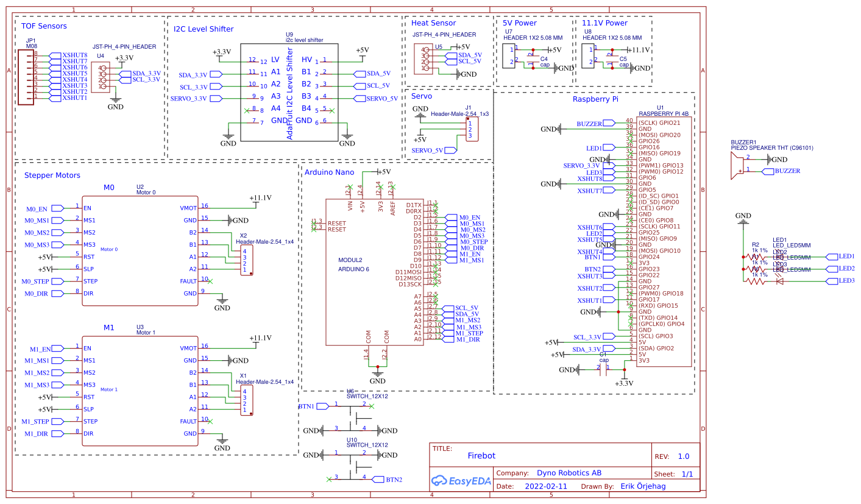Click the REV value 1.0

pos(684,456)
